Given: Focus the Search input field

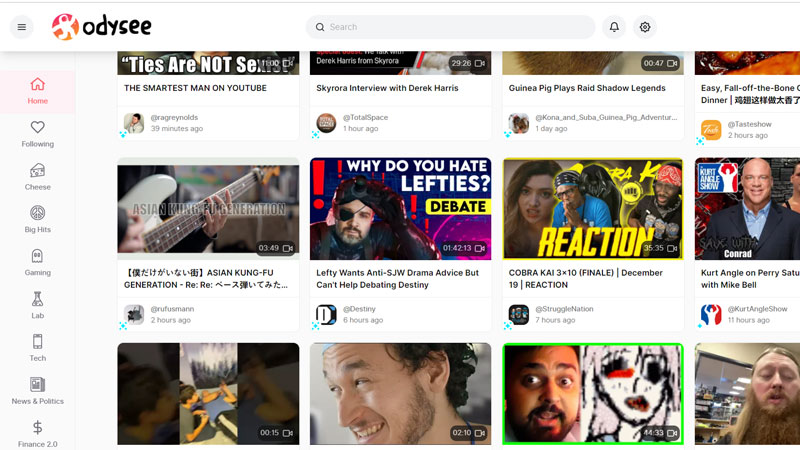Looking at the screenshot, I should [x=451, y=27].
